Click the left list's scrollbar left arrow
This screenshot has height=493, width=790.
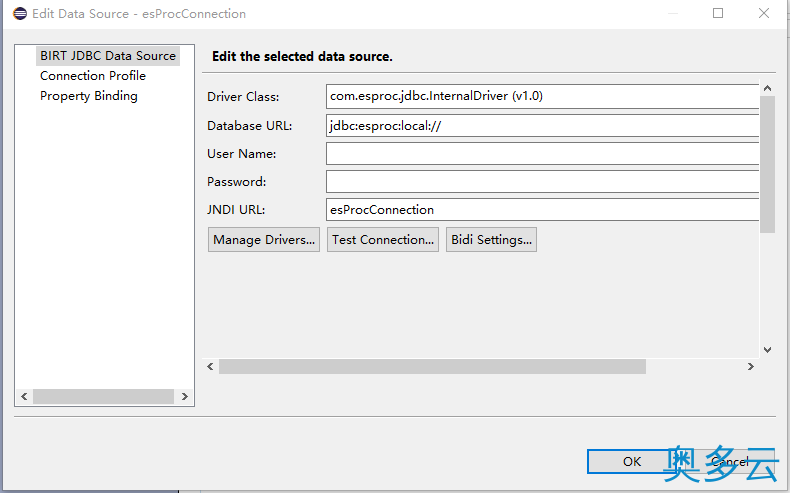[24, 396]
